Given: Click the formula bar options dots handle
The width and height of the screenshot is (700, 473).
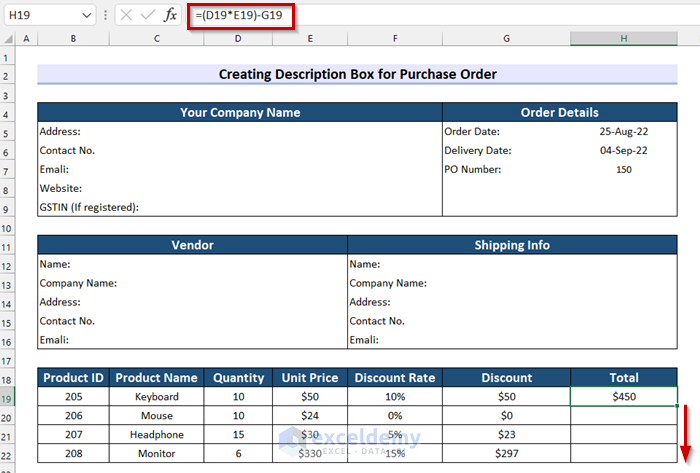Looking at the screenshot, I should pyautogui.click(x=105, y=15).
